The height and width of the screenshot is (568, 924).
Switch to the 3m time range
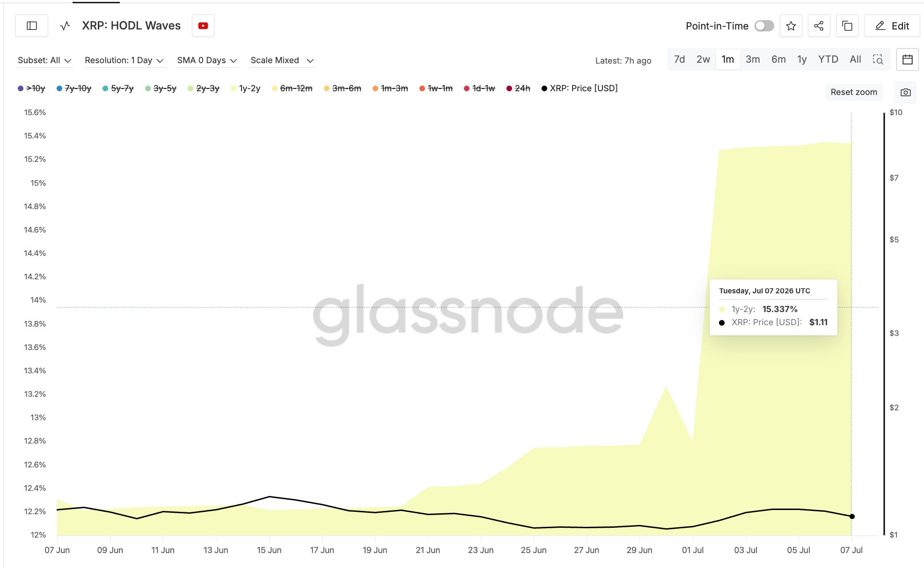coord(753,59)
